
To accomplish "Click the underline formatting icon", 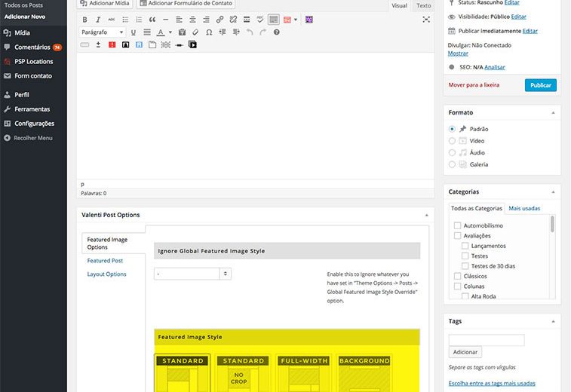I will (x=134, y=32).
